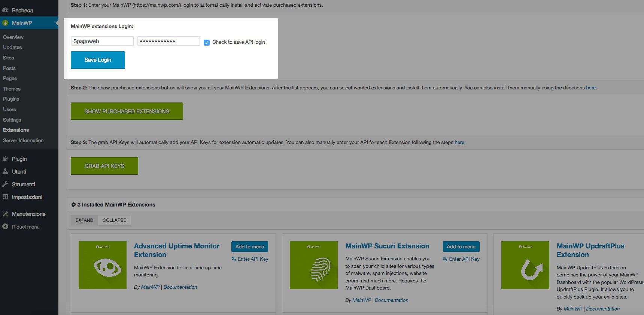
Task: Click SHOW PURCHASED EXTENSIONS button
Action: pos(127,111)
